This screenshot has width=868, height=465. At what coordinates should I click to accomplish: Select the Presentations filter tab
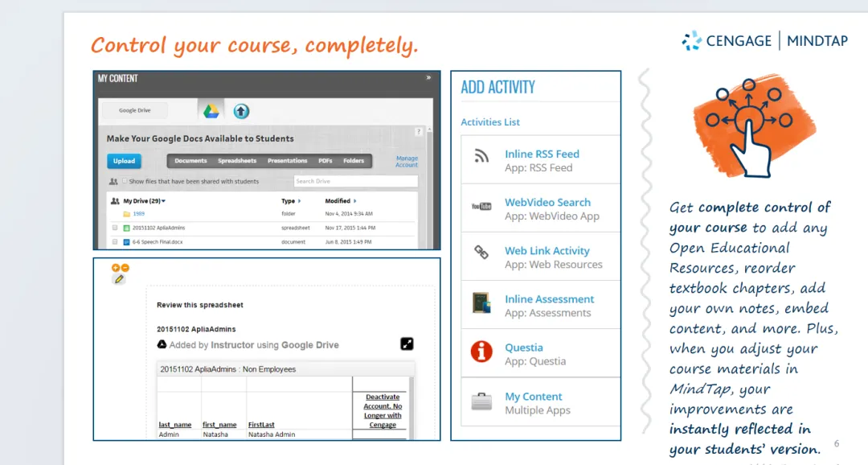pos(287,161)
